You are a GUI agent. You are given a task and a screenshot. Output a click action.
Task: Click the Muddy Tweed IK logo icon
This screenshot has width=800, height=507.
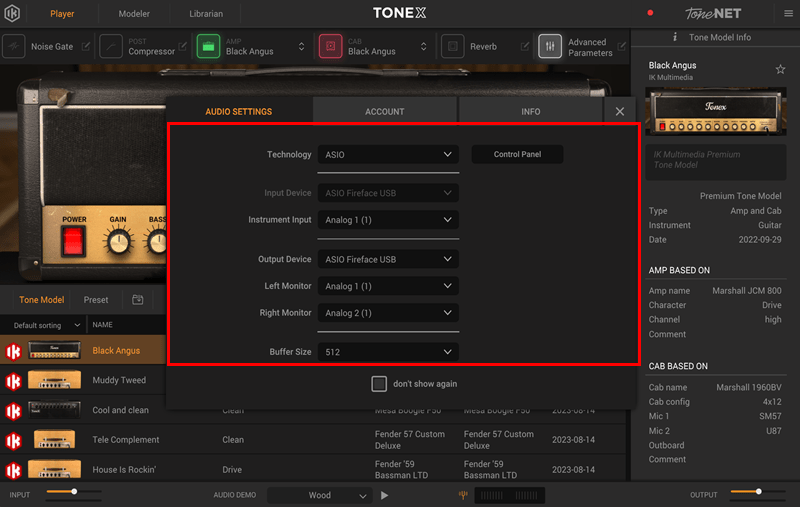(x=13, y=381)
